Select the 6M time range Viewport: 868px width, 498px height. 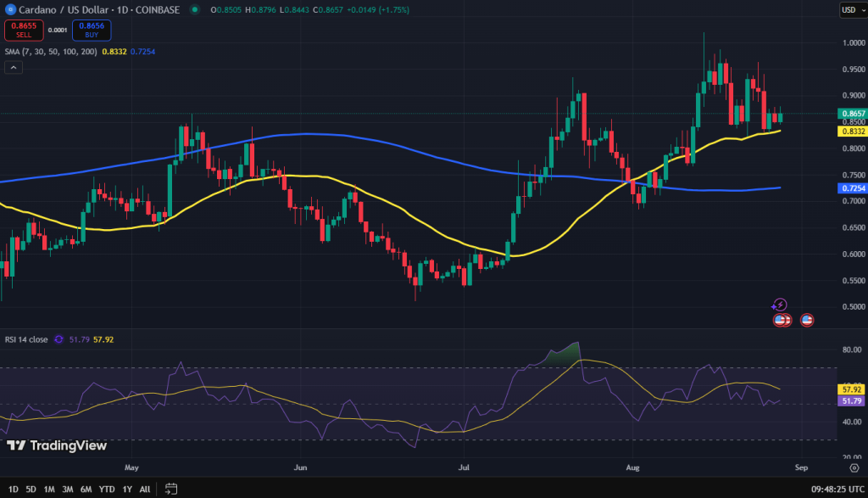click(x=86, y=490)
